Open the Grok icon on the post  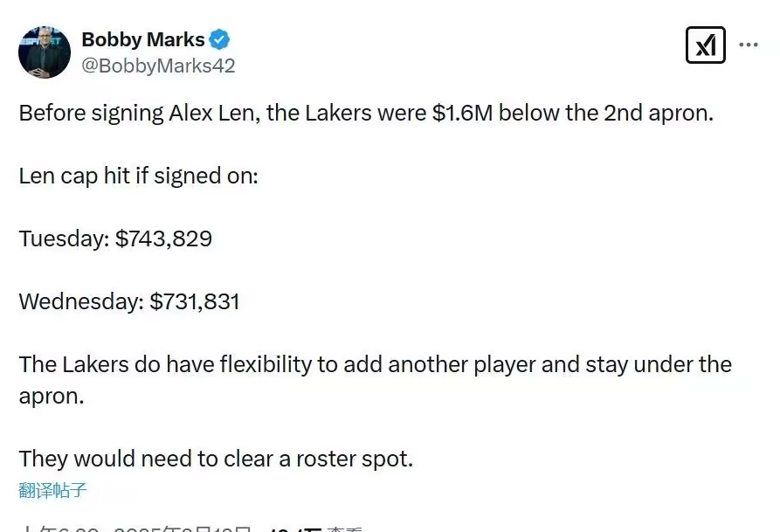click(705, 45)
